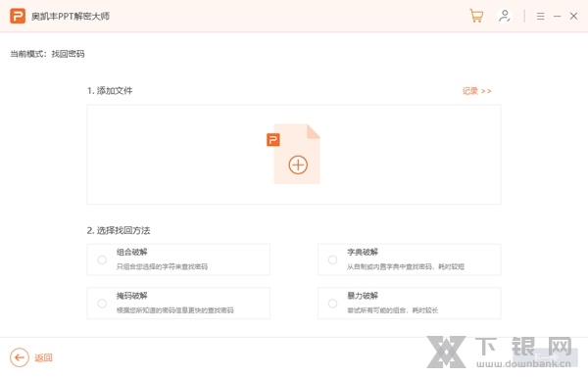Minimize the window

[x=557, y=16]
